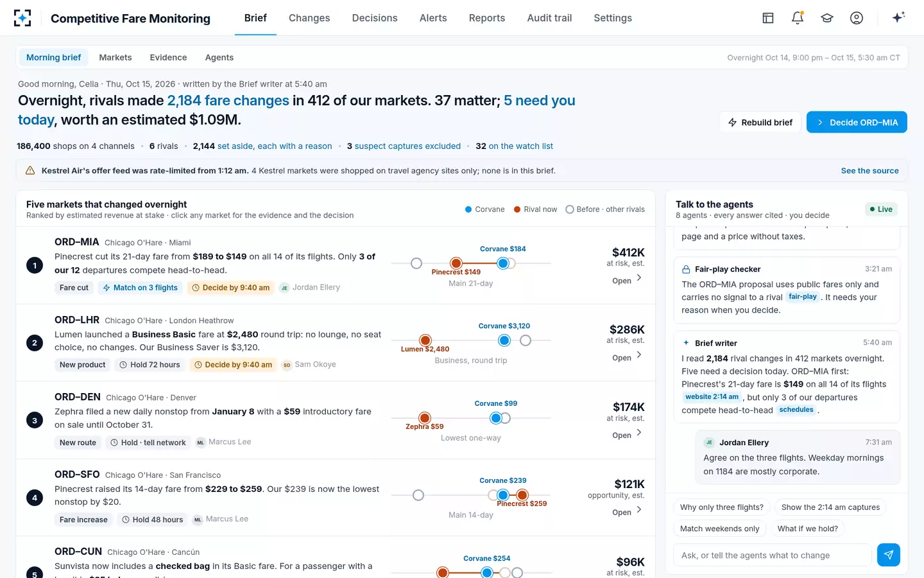Click the Decide ORD-MIA button
The image size is (924, 578).
click(x=857, y=122)
